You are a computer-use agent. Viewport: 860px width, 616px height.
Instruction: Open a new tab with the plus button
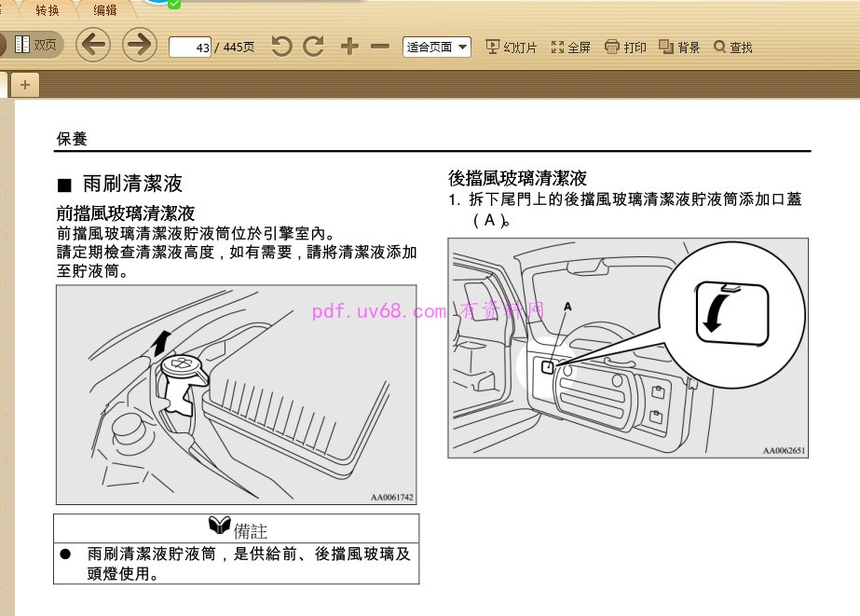coord(24,84)
